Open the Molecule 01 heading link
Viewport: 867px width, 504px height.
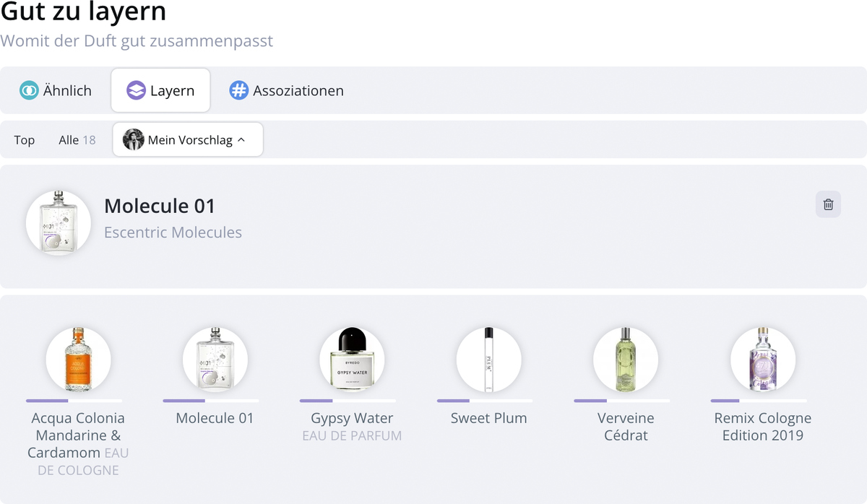[160, 206]
